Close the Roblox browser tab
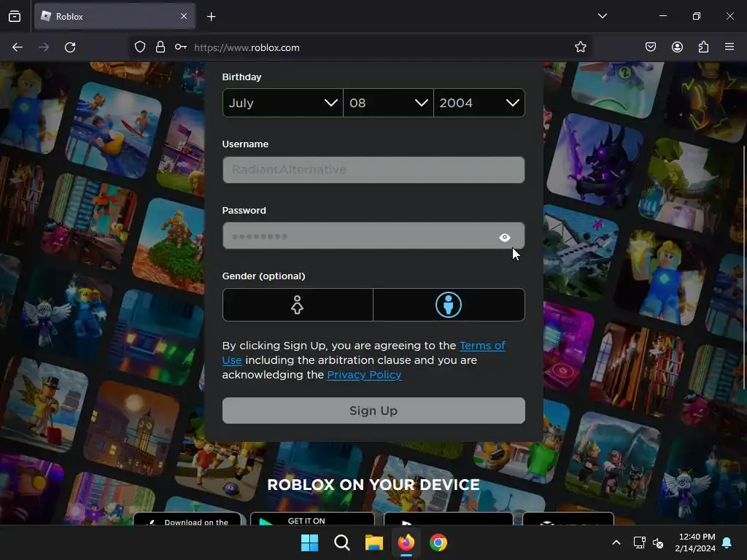747x560 pixels. tap(184, 16)
